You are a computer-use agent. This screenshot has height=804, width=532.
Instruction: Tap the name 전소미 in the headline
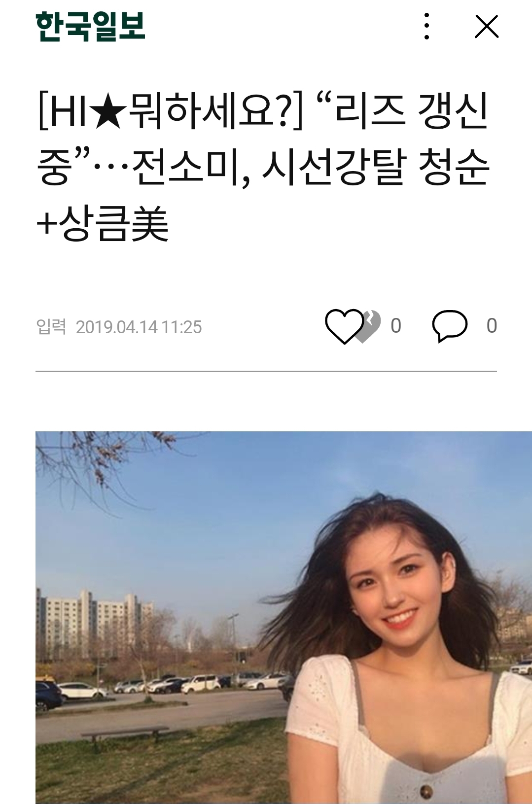click(x=188, y=168)
